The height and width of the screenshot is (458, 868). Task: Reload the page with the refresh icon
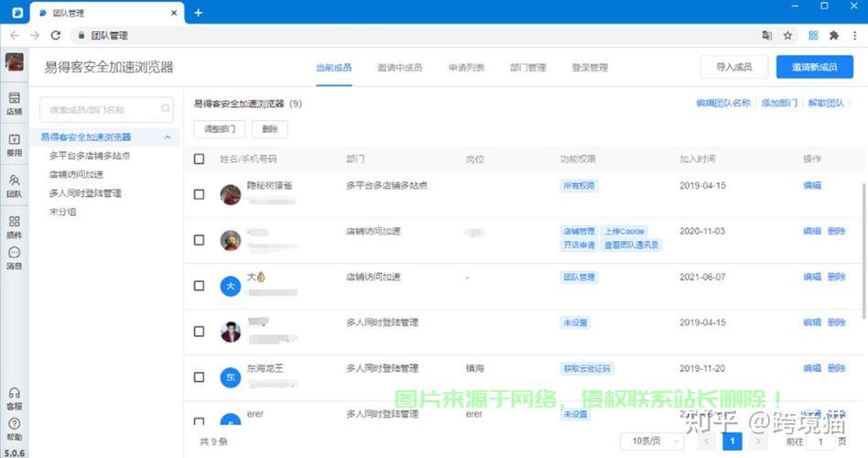[x=55, y=36]
